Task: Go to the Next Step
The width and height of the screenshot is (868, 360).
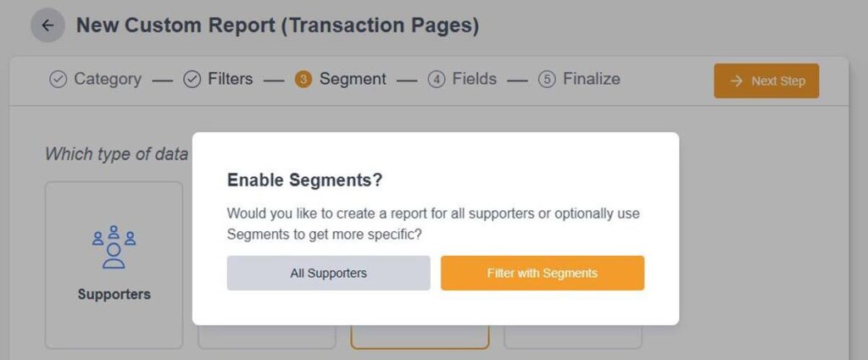Action: [766, 80]
